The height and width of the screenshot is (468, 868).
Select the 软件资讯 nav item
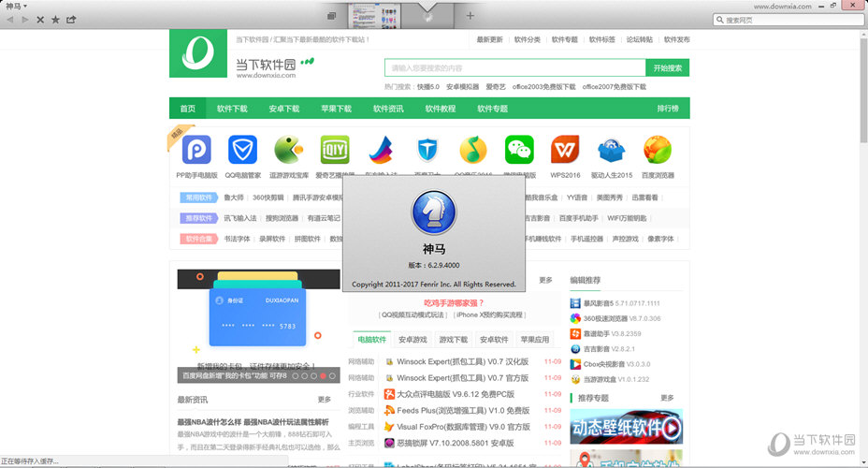388,109
